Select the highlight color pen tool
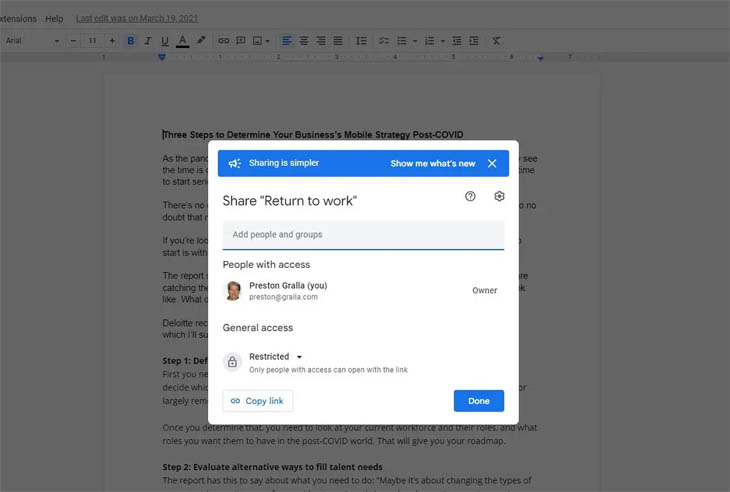The image size is (730, 492). [201, 40]
